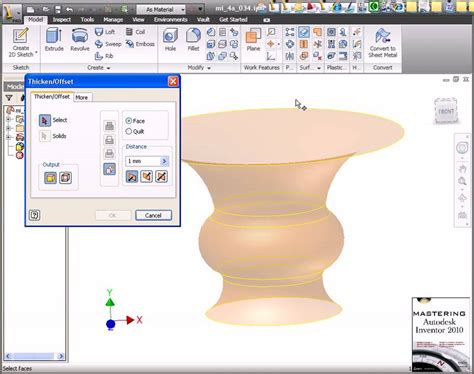
Task: Open the Get Started ribbon tab
Action: (x=233, y=20)
